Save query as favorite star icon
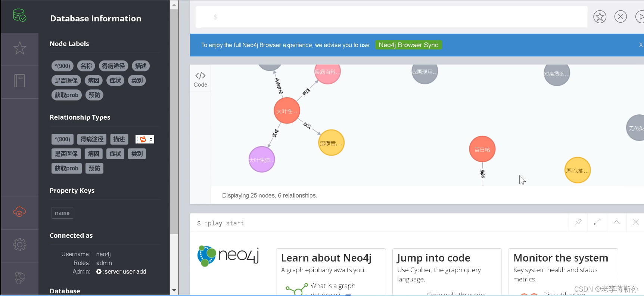Screen dimensions: 644x296 600,17
